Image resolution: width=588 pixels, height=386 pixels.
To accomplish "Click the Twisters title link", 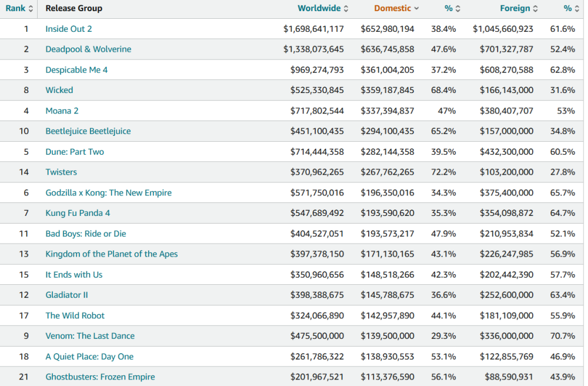I will pos(61,172).
